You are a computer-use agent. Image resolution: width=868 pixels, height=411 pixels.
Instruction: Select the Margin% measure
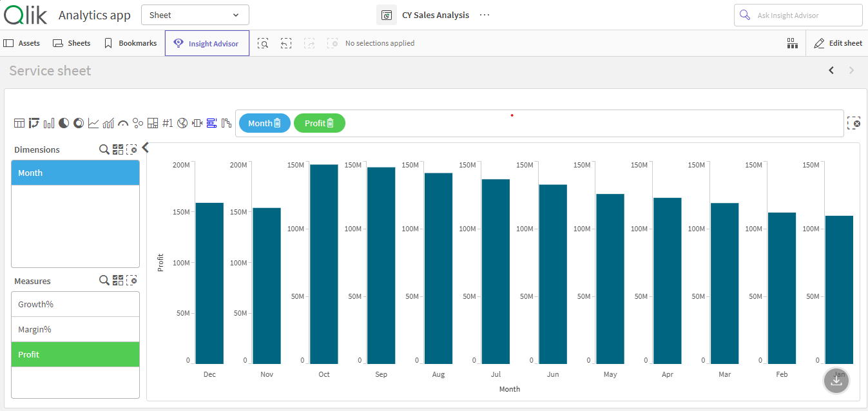pos(75,329)
